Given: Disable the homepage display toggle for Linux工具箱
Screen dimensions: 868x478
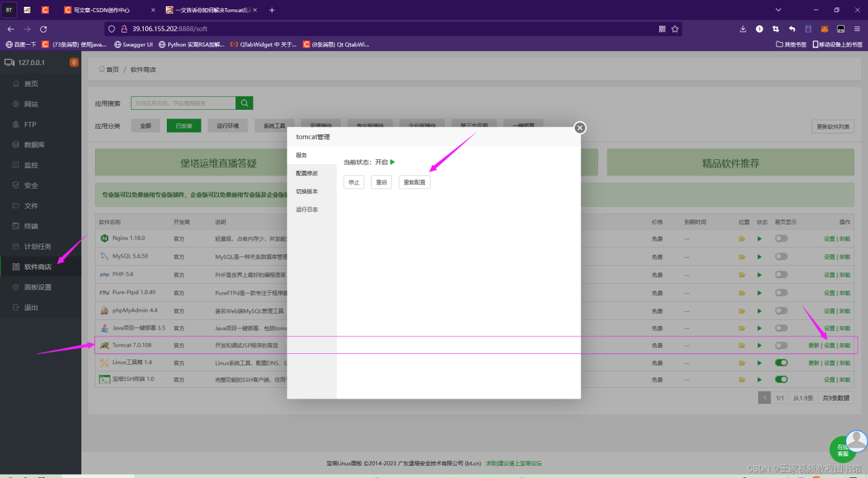Looking at the screenshot, I should (x=781, y=362).
